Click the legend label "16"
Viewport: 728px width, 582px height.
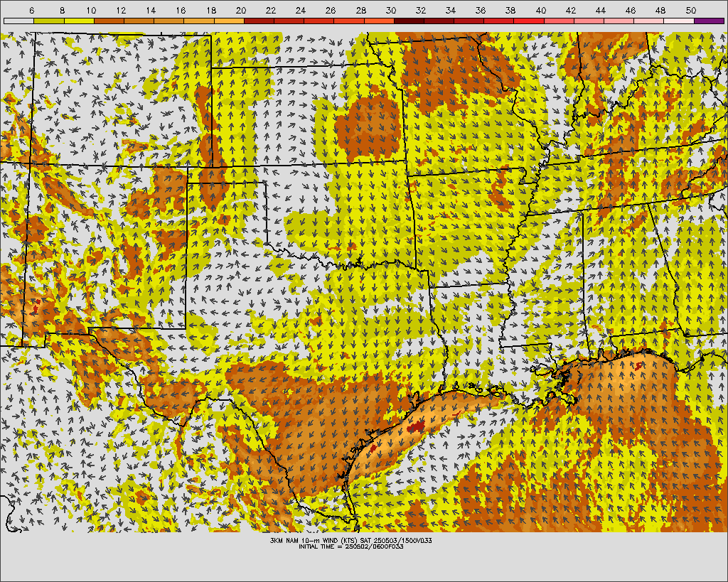coord(181,10)
